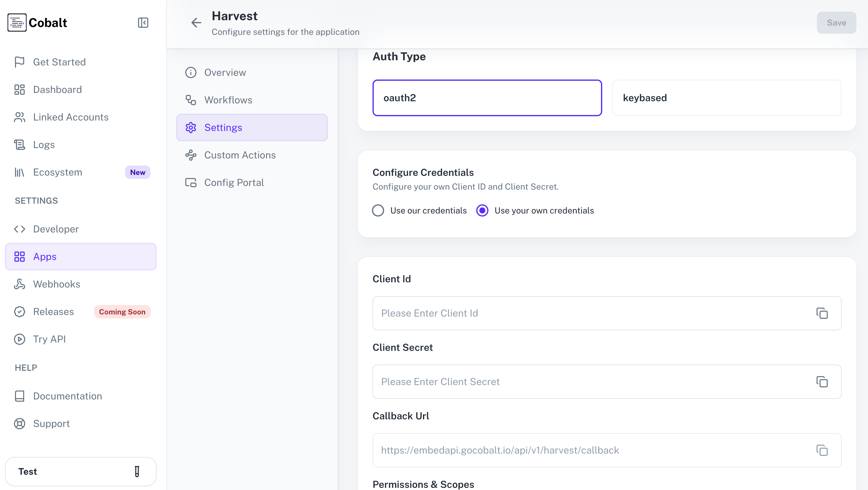Switch to the Config Portal section
The height and width of the screenshot is (490, 868).
point(234,182)
